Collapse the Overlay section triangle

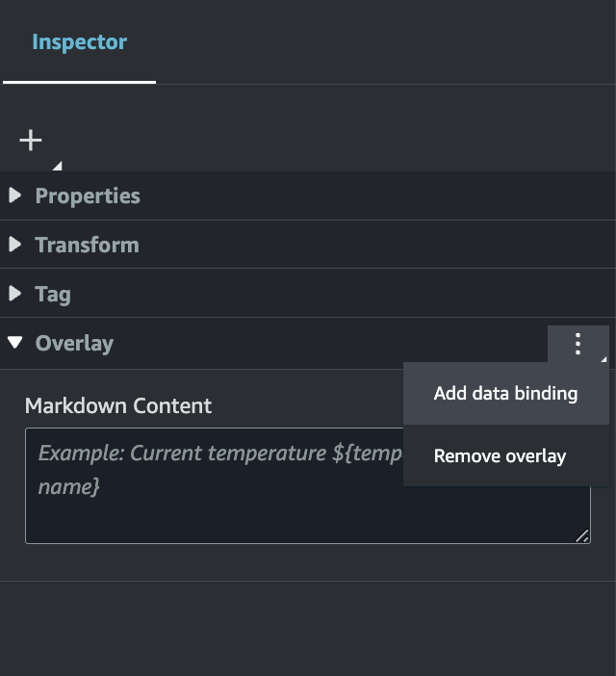(x=14, y=343)
